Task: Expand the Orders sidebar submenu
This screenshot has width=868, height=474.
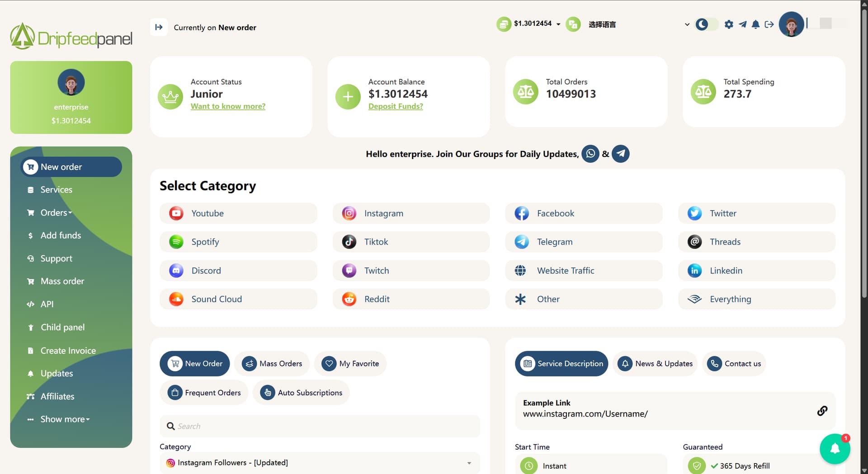Action: click(x=71, y=213)
